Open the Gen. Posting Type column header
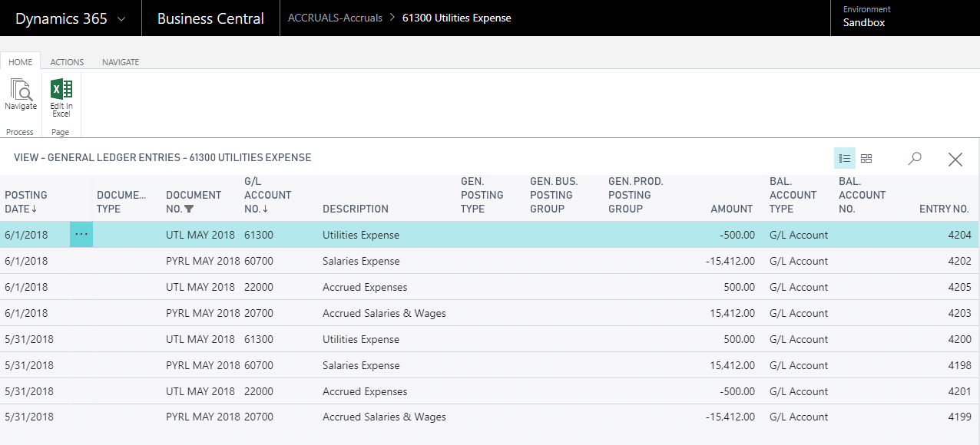Image resolution: width=980 pixels, height=445 pixels. (x=482, y=195)
